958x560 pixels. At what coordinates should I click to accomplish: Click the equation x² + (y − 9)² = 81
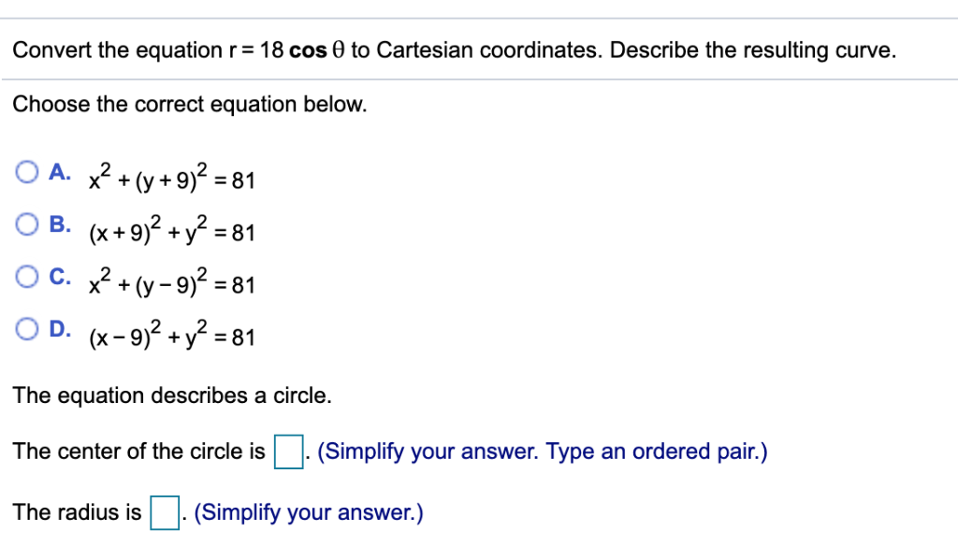(x=172, y=283)
